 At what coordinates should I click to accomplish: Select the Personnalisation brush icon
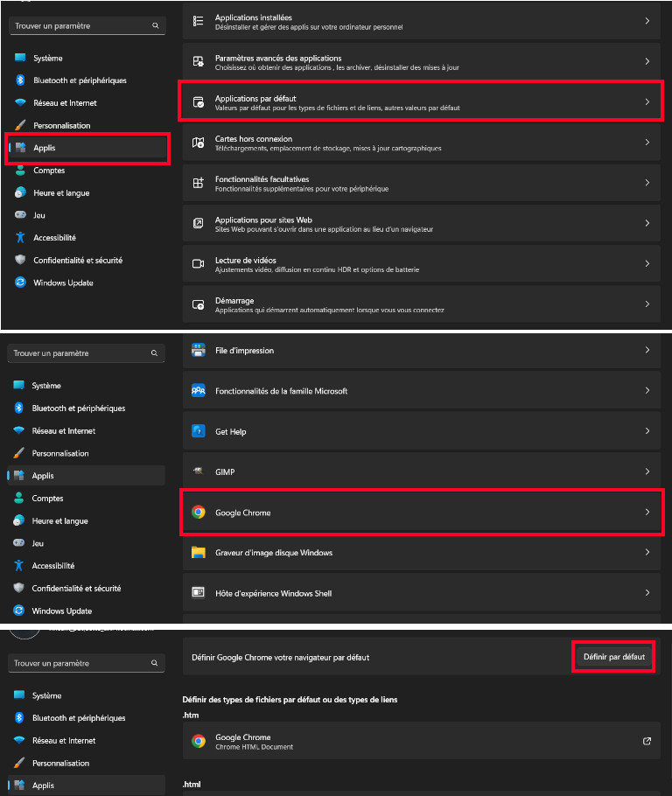[x=19, y=124]
